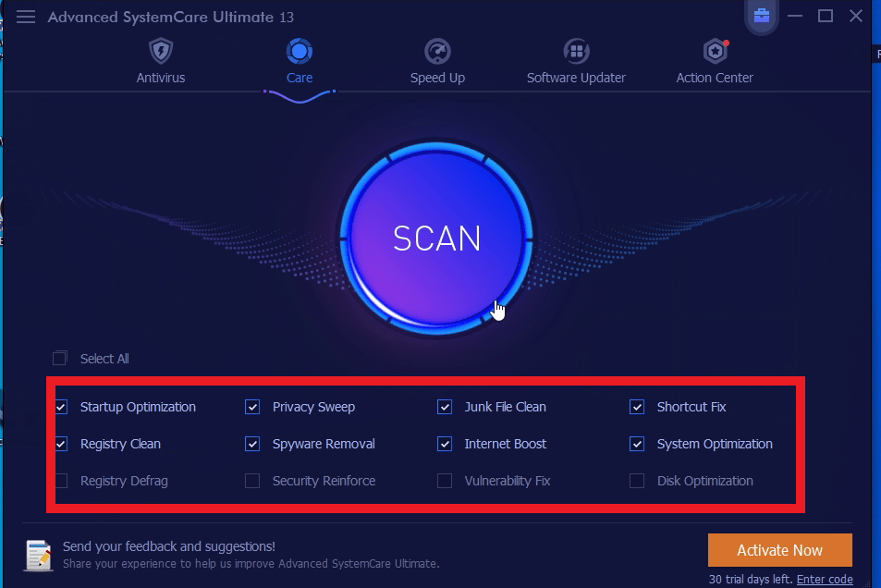Enable Security Reinforce checkbox
The height and width of the screenshot is (588, 881).
[x=252, y=481]
